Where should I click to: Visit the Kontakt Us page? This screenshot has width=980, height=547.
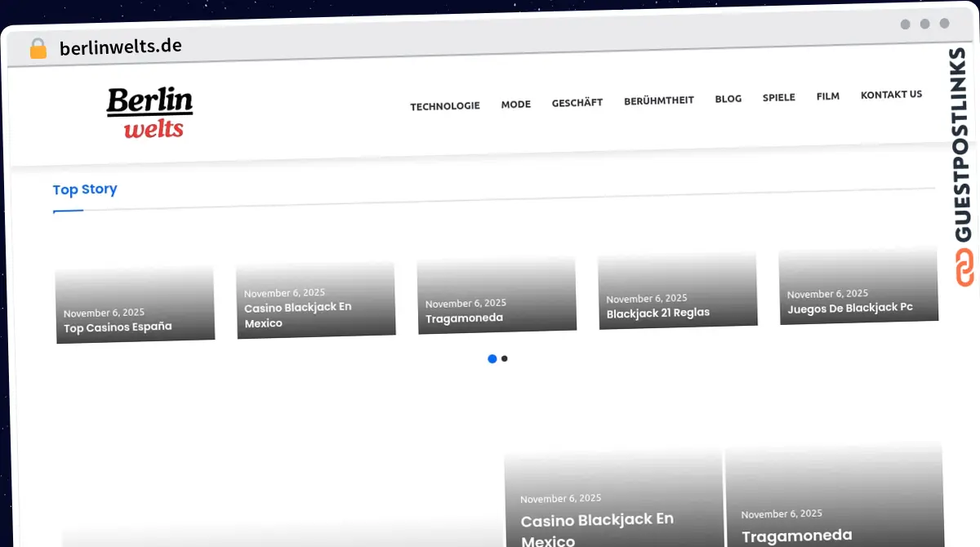pyautogui.click(x=891, y=95)
